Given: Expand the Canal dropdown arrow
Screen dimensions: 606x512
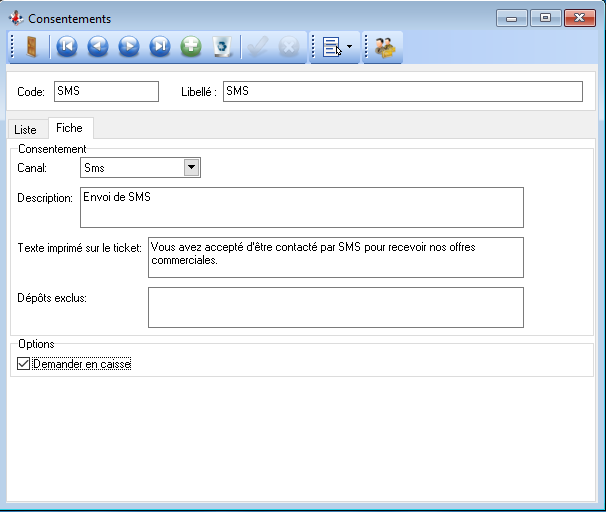Looking at the screenshot, I should point(192,168).
